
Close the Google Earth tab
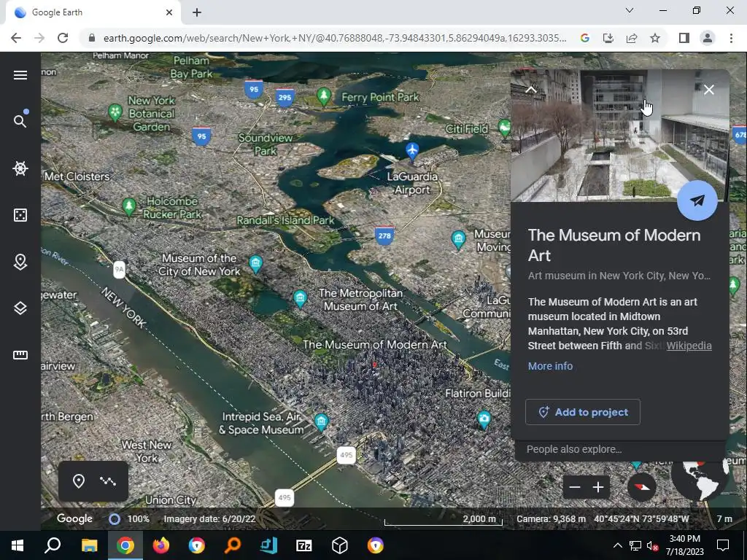point(169,12)
